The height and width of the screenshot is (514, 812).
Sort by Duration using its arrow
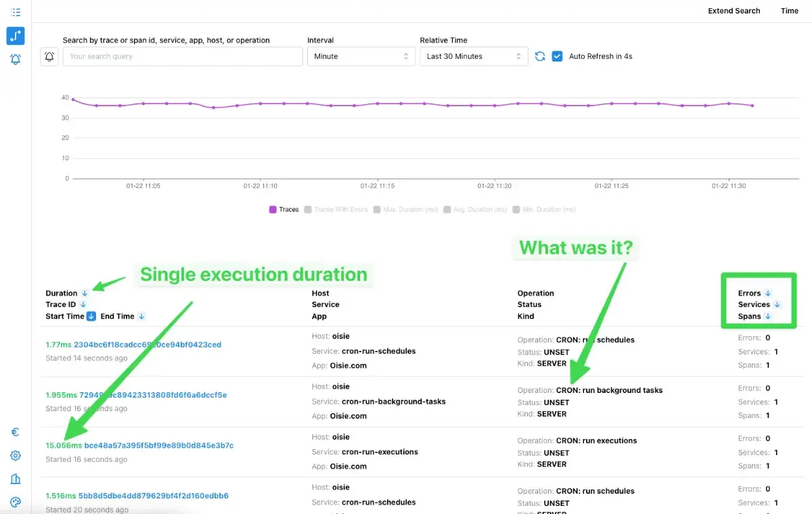click(85, 294)
